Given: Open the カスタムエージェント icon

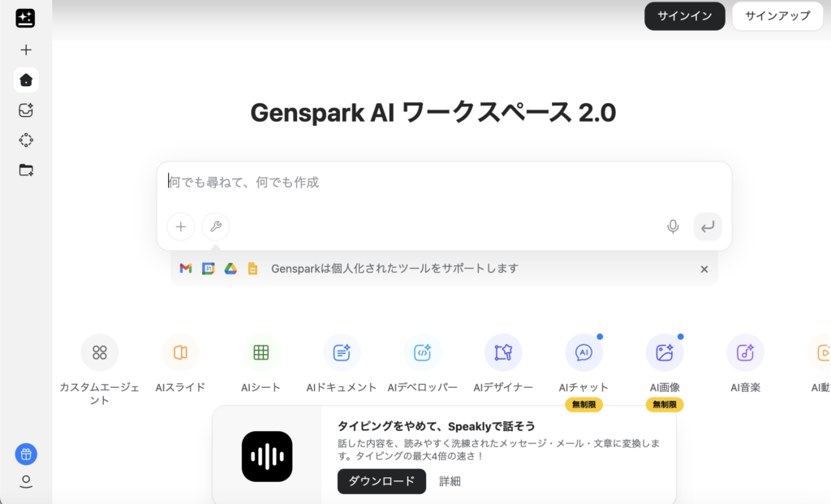Looking at the screenshot, I should pyautogui.click(x=100, y=352).
